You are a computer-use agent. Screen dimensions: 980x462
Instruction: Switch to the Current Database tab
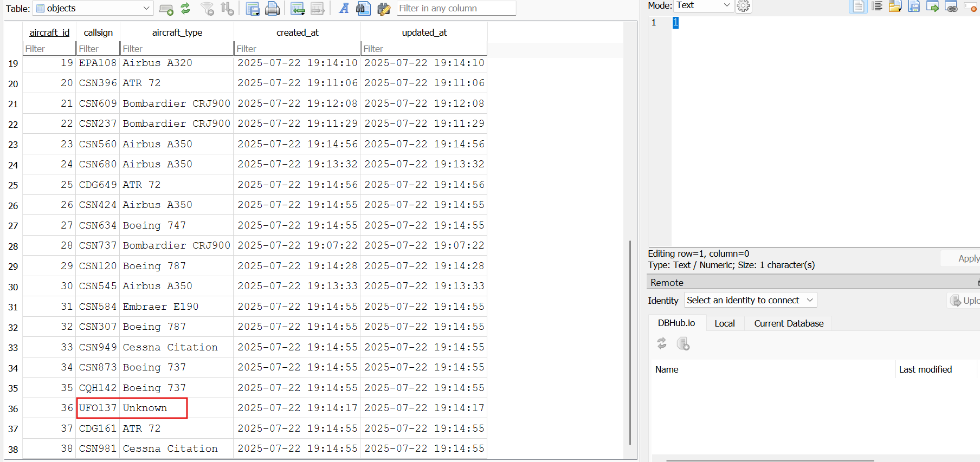(x=789, y=323)
